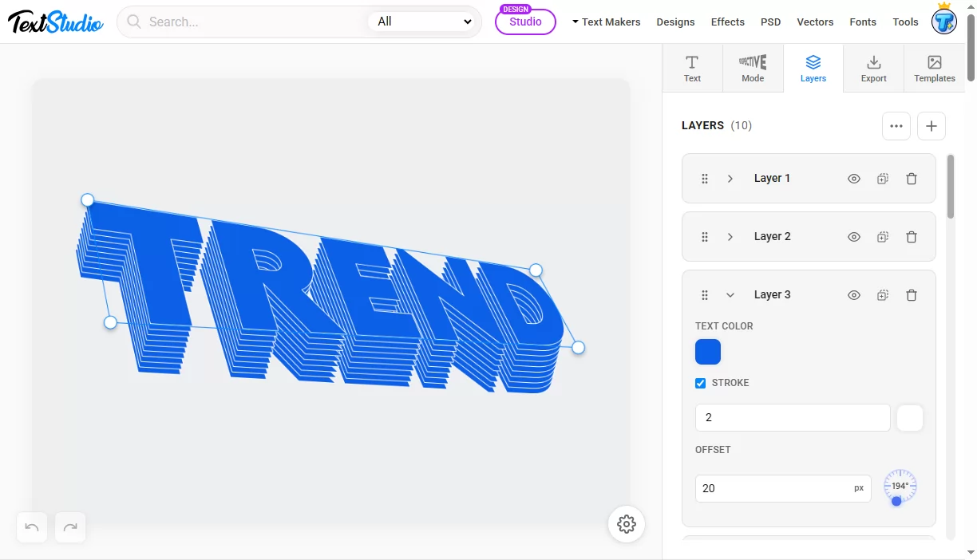Open Design Studio button

[525, 22]
